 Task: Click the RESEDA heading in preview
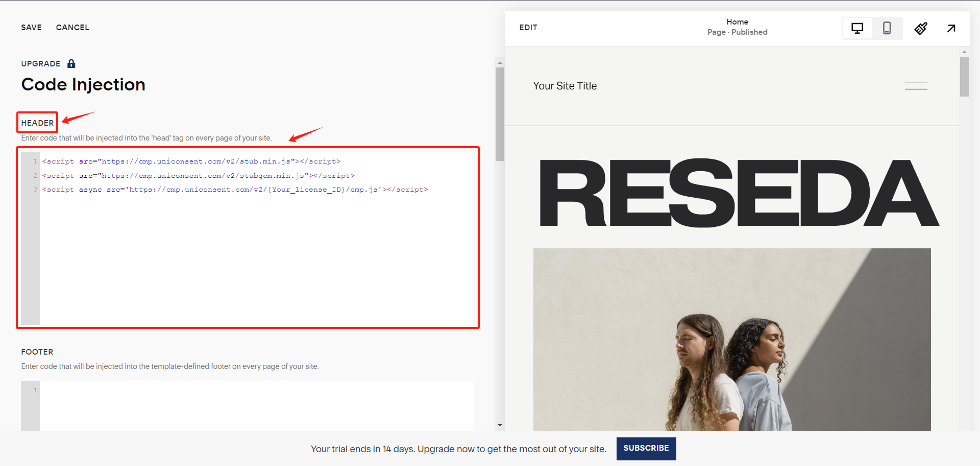(x=740, y=193)
